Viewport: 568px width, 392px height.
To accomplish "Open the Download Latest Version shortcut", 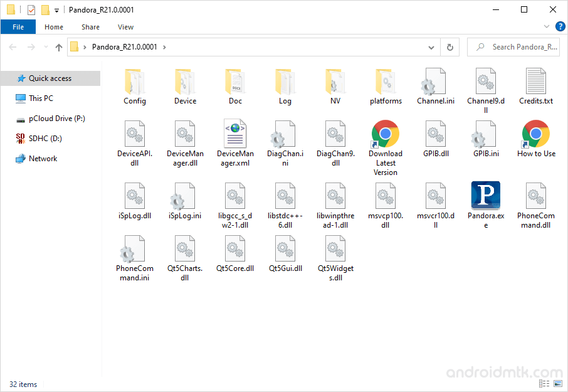I will (x=386, y=134).
